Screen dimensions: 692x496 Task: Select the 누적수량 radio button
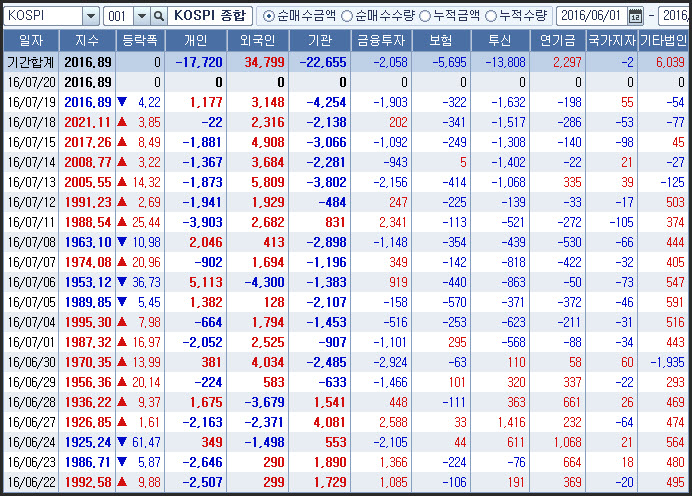click(x=491, y=16)
